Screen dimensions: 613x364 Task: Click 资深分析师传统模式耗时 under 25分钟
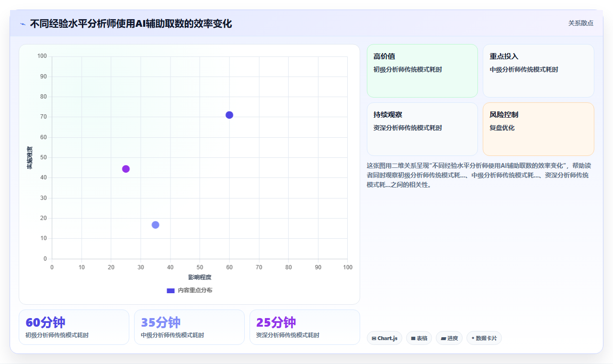(x=288, y=335)
